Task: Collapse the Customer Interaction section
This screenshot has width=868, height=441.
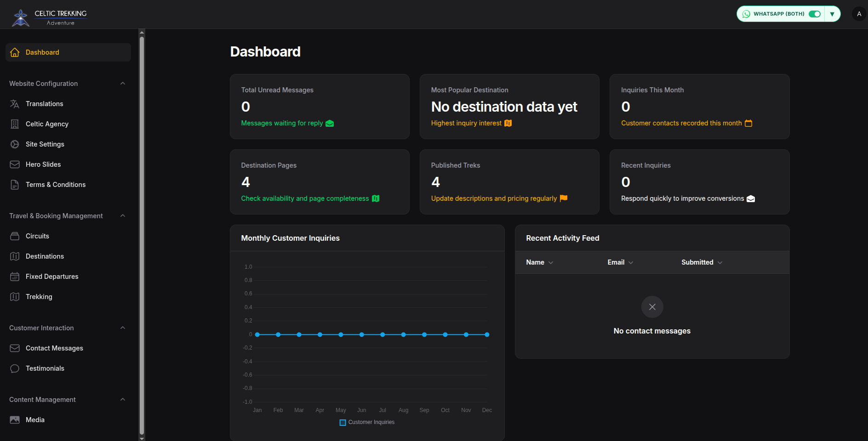Action: [x=123, y=328]
